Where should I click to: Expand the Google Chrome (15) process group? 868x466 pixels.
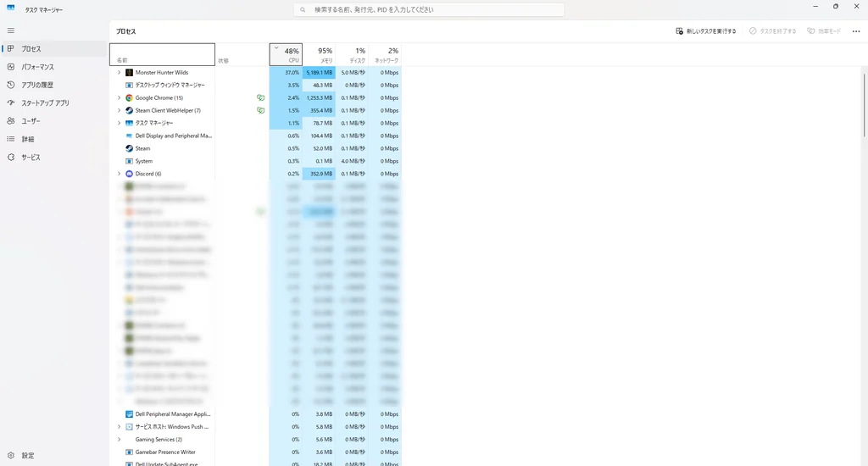(119, 98)
